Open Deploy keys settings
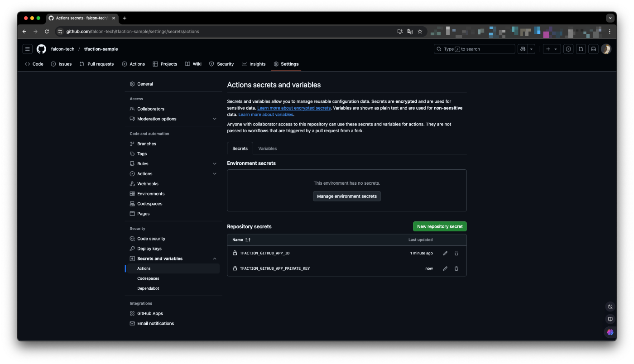Screen dimensions: 634x364 click(173, 249)
